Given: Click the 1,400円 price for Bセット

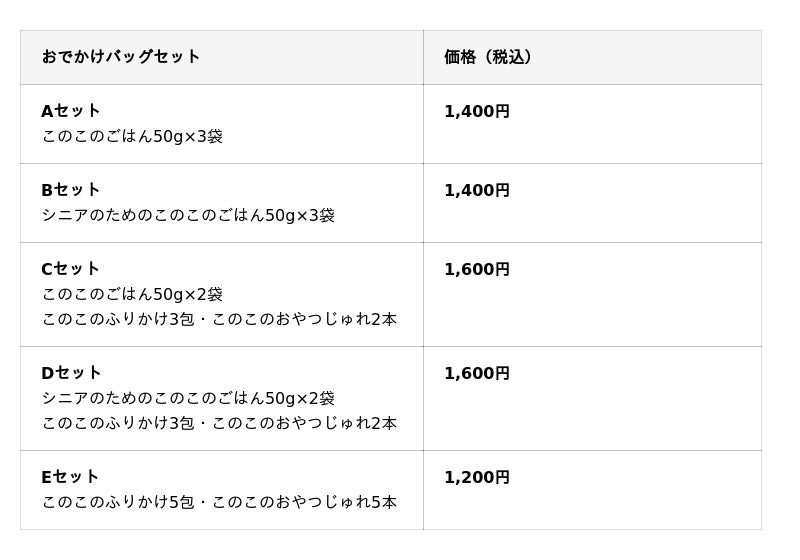Looking at the screenshot, I should point(477,191).
